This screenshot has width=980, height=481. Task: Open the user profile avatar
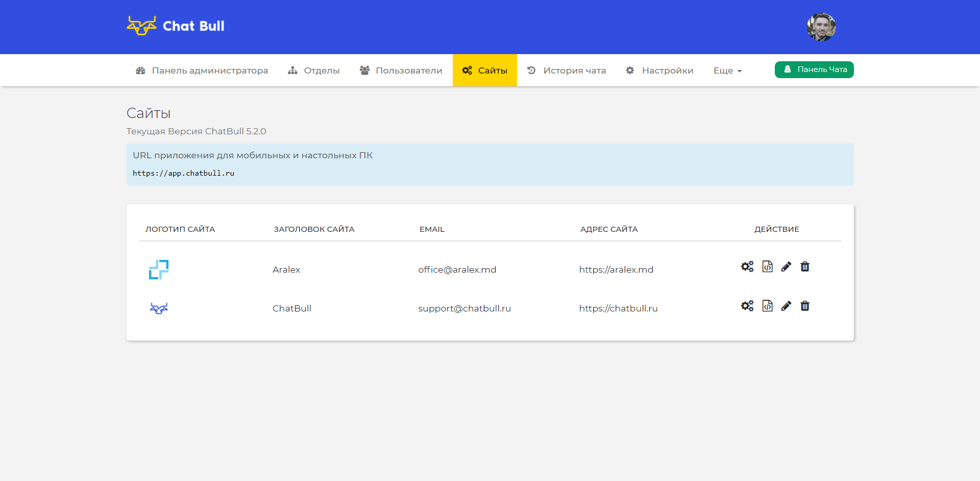click(821, 27)
